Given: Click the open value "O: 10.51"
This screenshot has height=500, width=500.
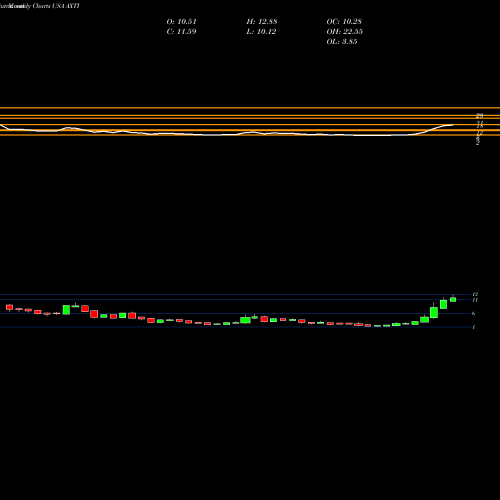Looking at the screenshot, I should pos(181,22).
